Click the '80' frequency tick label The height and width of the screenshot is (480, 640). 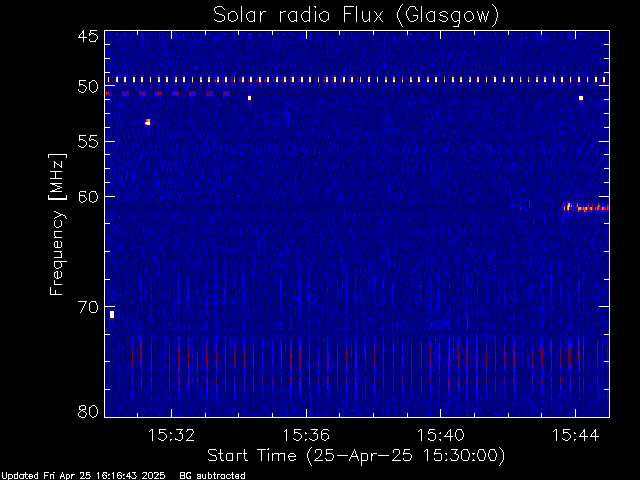coord(88,411)
